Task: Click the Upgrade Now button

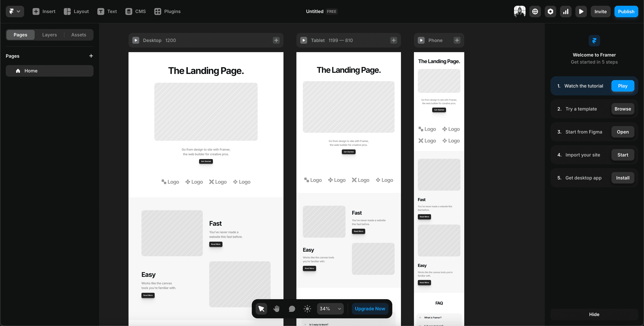Action: tap(370, 309)
